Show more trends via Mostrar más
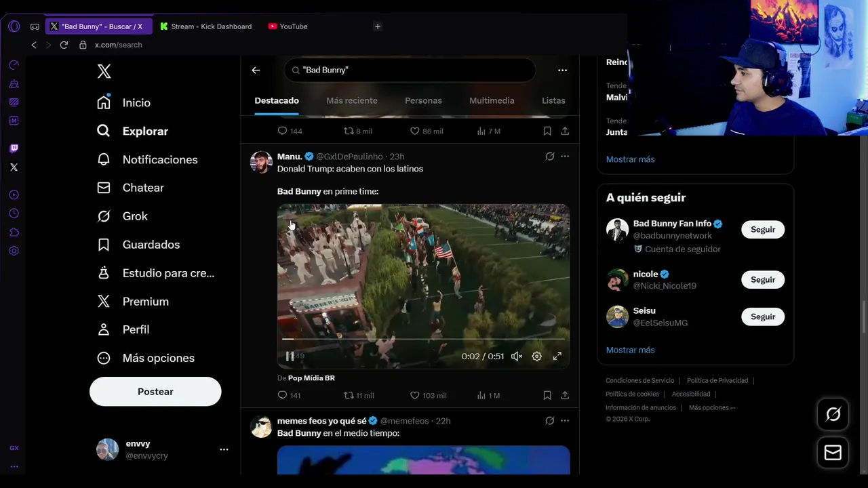This screenshot has width=868, height=488. coord(630,159)
